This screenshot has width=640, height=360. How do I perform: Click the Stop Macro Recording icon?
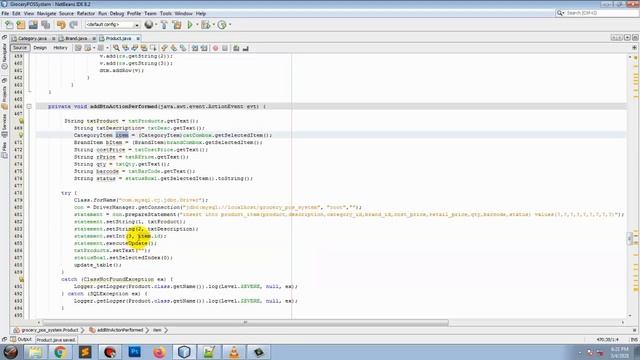[x=225, y=48]
